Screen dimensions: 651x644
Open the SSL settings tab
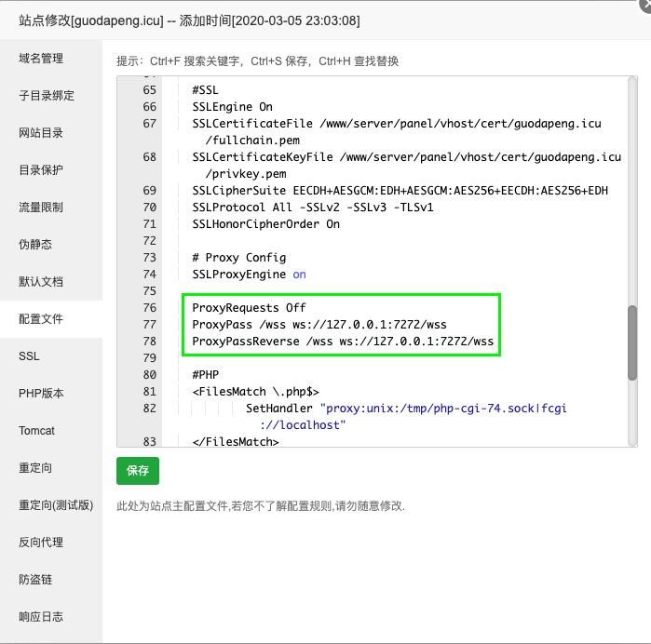29,356
